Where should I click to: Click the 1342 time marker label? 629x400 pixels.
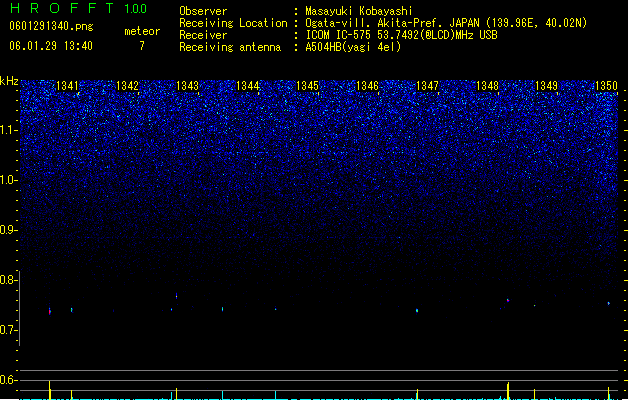(x=127, y=86)
